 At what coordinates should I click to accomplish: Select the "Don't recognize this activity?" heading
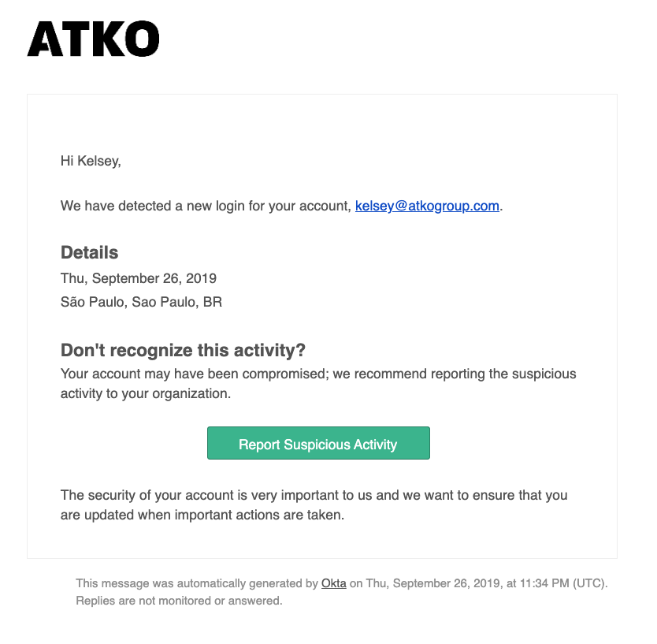pyautogui.click(x=183, y=351)
